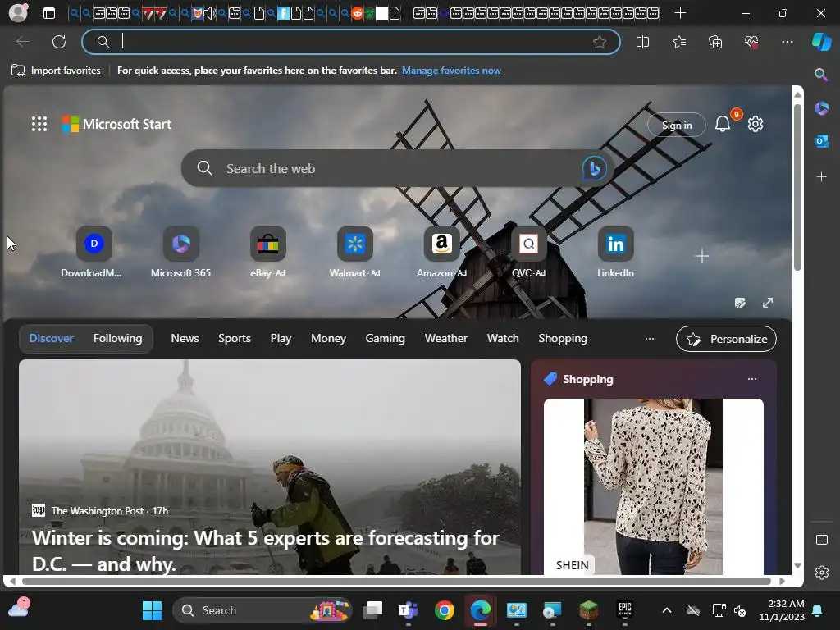Open a new tab plus button

coord(680,13)
